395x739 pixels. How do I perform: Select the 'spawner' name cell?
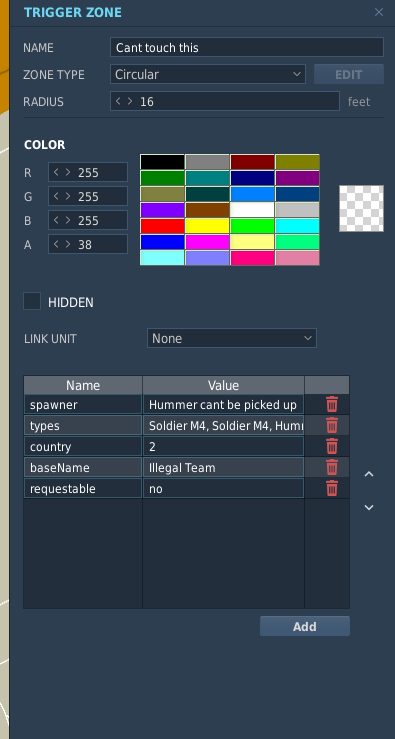[x=83, y=404]
